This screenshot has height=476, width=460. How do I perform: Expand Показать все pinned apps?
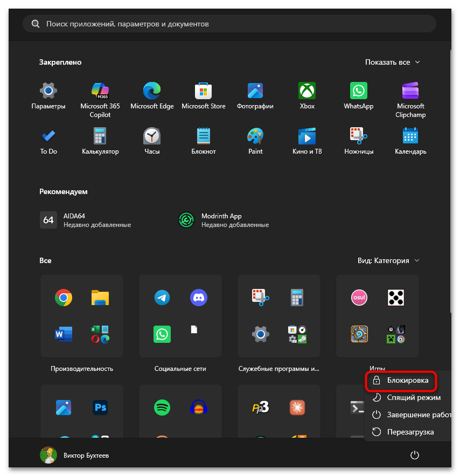(x=392, y=62)
